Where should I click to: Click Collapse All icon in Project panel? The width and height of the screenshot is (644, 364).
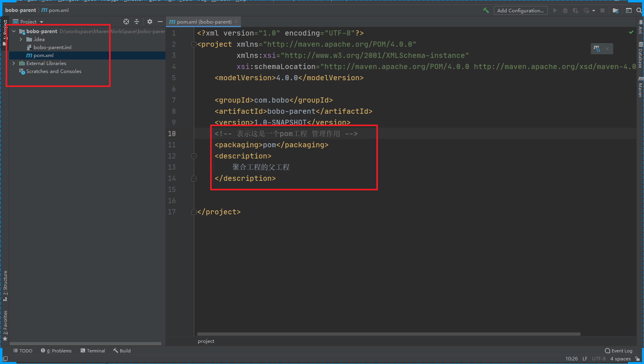click(x=137, y=22)
